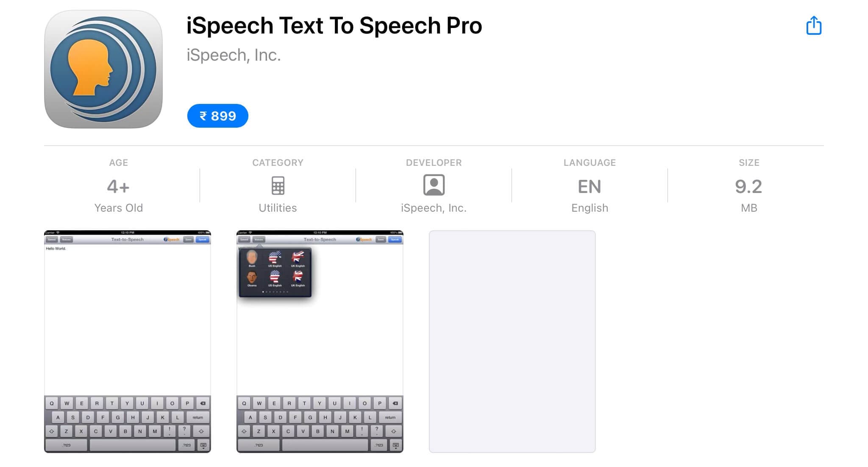
Task: Open the first screenshot with Hello World
Action: coord(128,341)
